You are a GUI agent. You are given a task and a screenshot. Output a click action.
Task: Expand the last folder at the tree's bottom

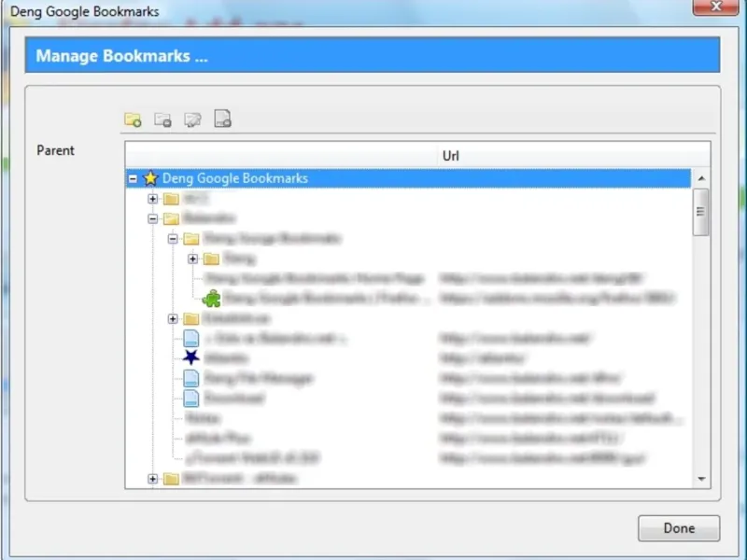click(x=152, y=479)
